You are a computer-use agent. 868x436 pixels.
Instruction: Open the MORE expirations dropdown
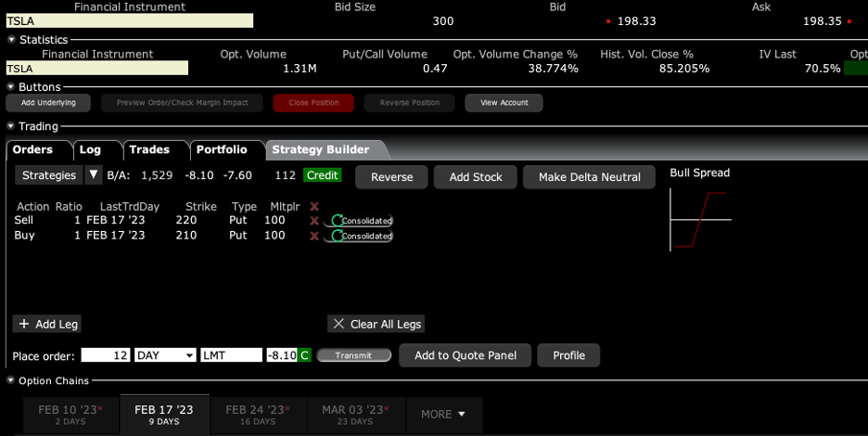[443, 415]
